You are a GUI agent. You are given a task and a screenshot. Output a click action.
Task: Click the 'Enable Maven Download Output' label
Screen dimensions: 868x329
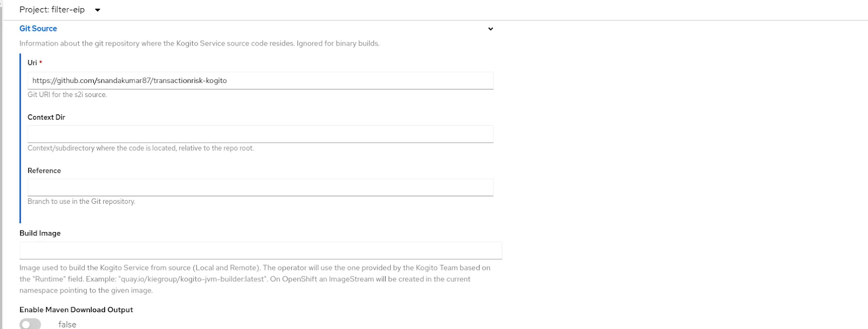point(76,309)
